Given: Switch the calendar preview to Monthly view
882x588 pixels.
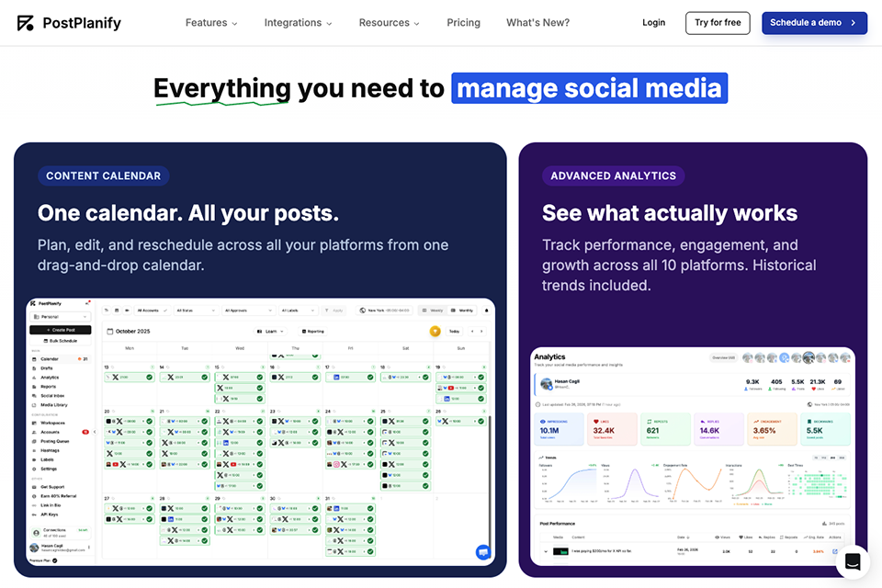Looking at the screenshot, I should coord(462,310).
